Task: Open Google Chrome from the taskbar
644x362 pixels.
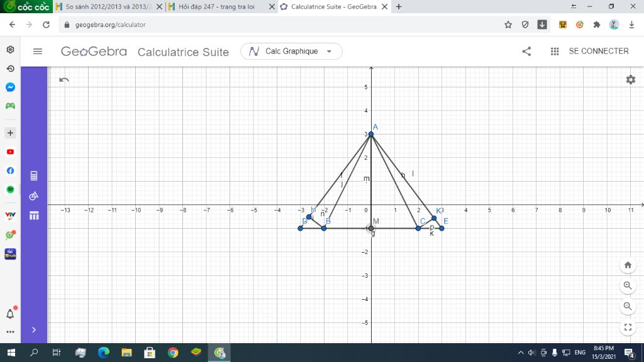Action: click(173, 353)
